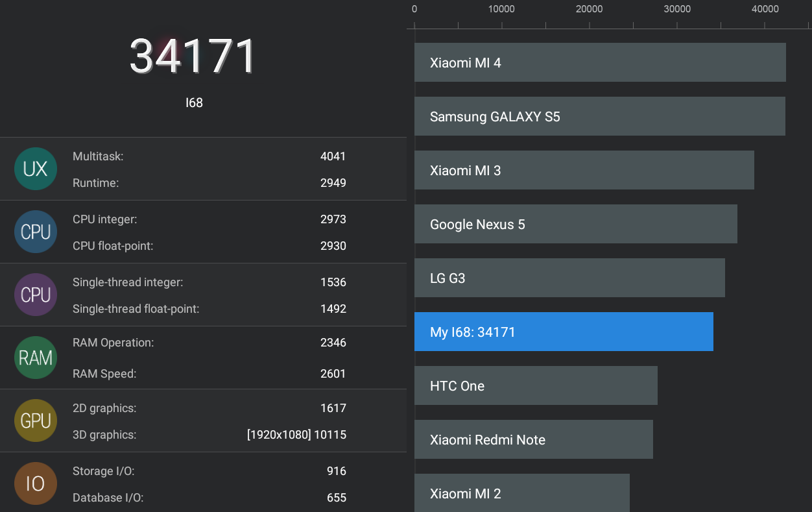Click the Runtime score 2949
Screen dimensions: 812x512
click(x=333, y=183)
